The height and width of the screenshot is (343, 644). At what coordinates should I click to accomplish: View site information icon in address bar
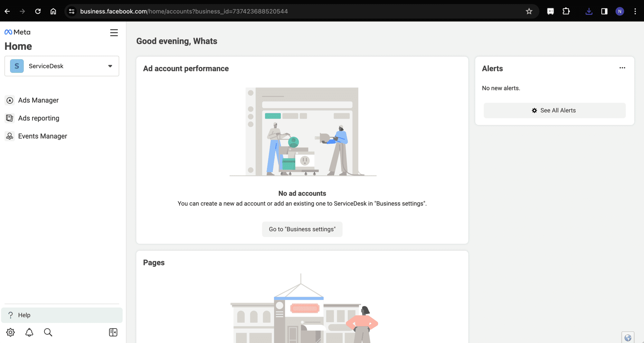tap(72, 12)
